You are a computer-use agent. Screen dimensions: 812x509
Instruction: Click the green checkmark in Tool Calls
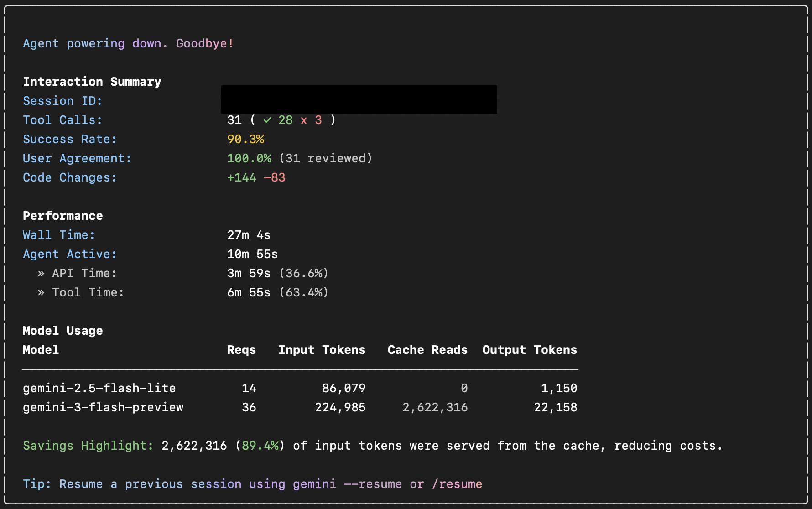pyautogui.click(x=267, y=120)
